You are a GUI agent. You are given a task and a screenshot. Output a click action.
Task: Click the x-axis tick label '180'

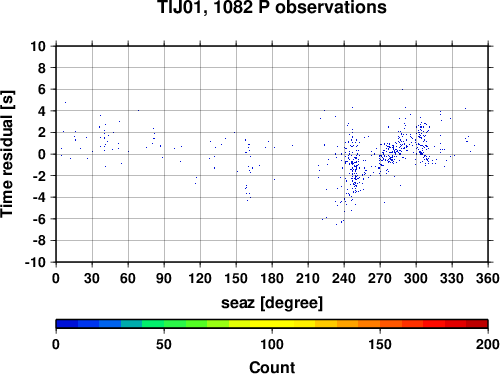pos(272,278)
